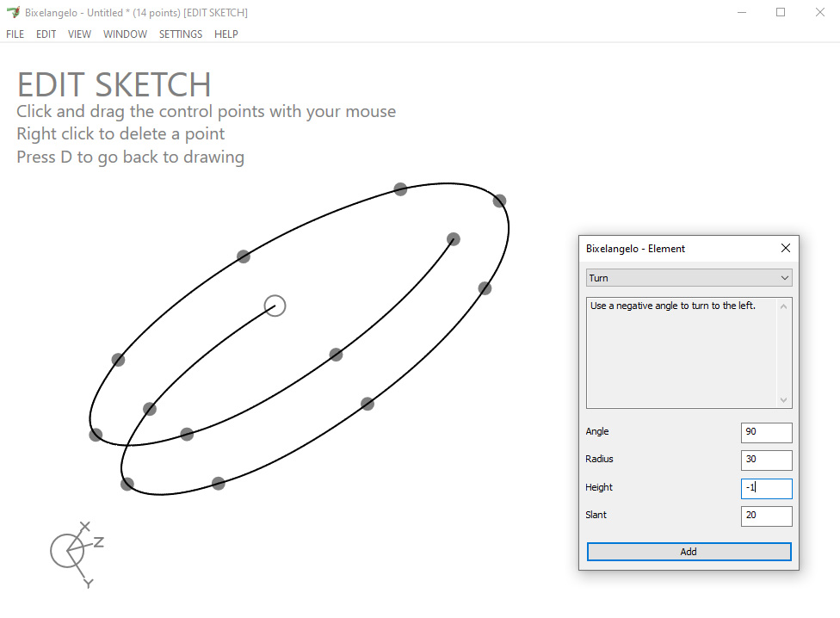Screen dimensions: 840x618
Task: Close the Bixelangelo Element dialog
Action: coord(786,248)
